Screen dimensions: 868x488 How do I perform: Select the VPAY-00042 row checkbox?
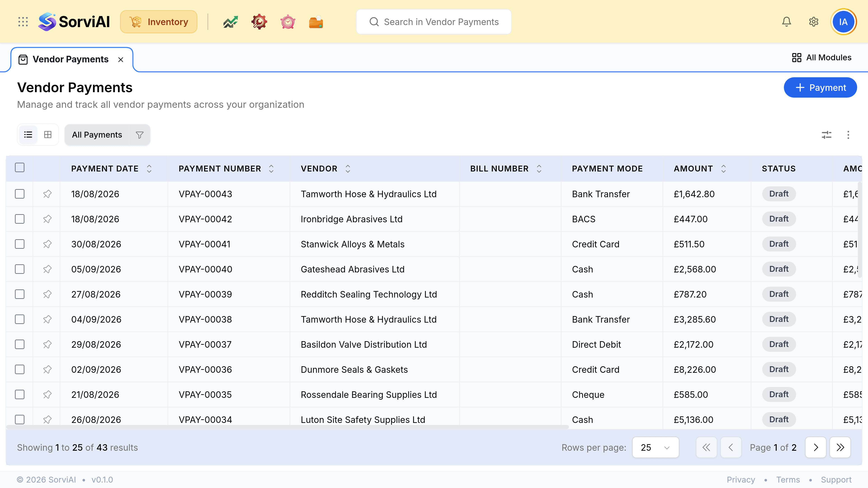coord(20,219)
